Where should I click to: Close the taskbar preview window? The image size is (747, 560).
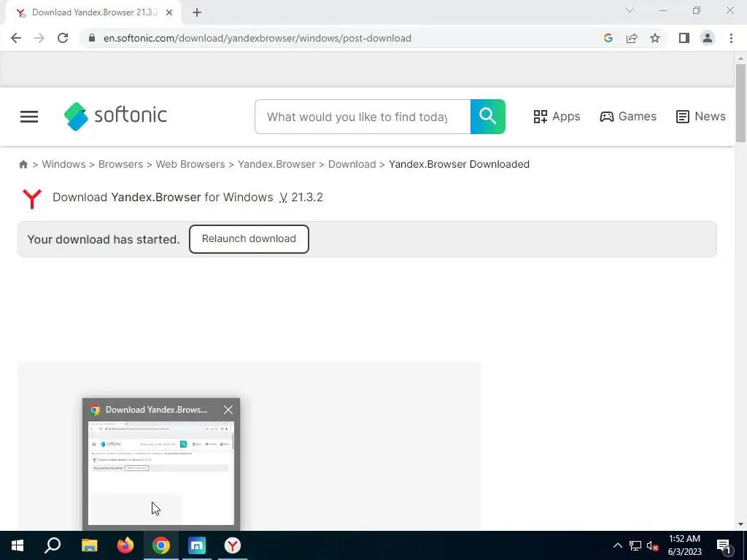pos(228,410)
